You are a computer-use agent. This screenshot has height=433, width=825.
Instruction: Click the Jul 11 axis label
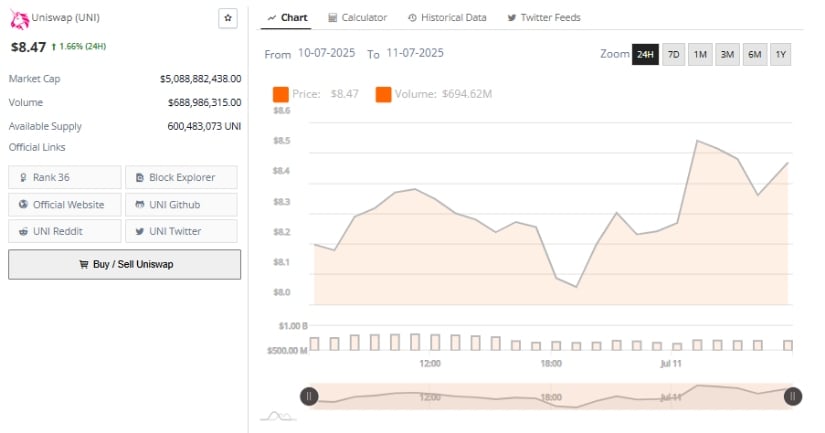671,364
